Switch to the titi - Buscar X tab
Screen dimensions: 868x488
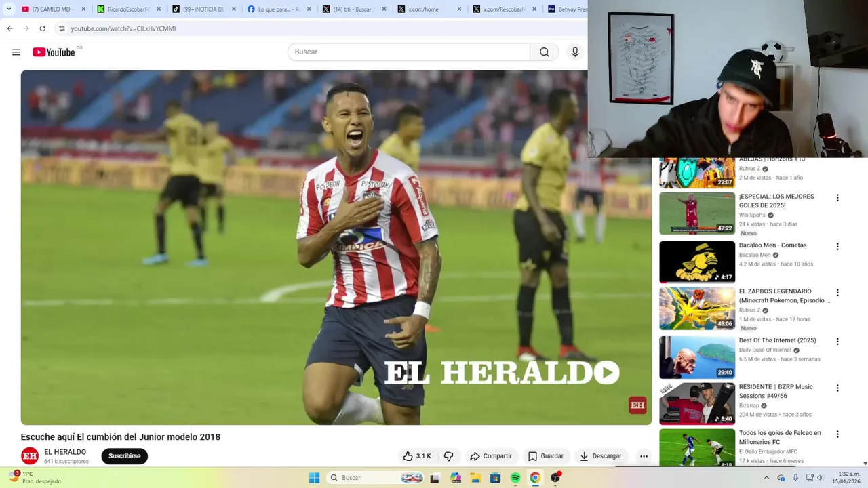pyautogui.click(x=352, y=9)
